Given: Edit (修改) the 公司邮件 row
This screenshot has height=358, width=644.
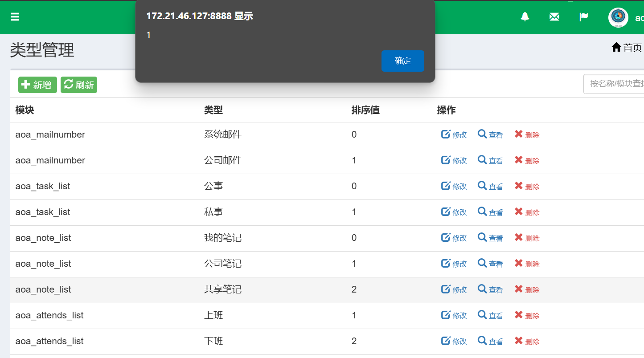Looking at the screenshot, I should click(x=454, y=160).
